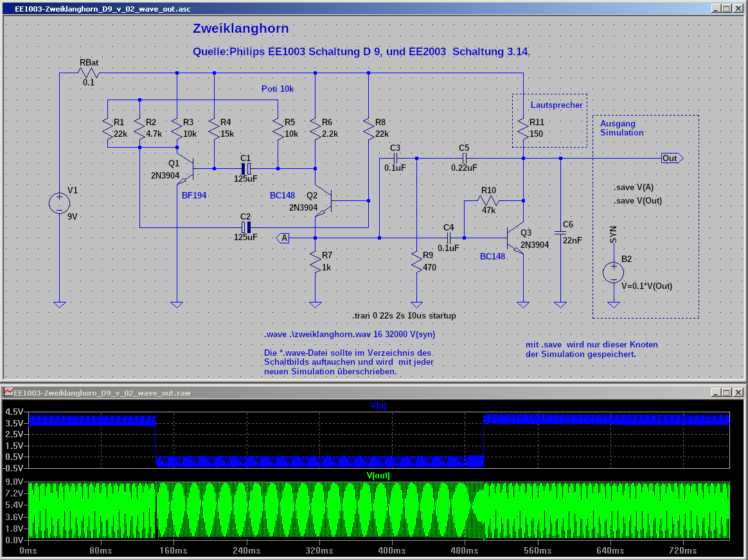
Task: Click resistor R5 10k
Action: click(278, 128)
